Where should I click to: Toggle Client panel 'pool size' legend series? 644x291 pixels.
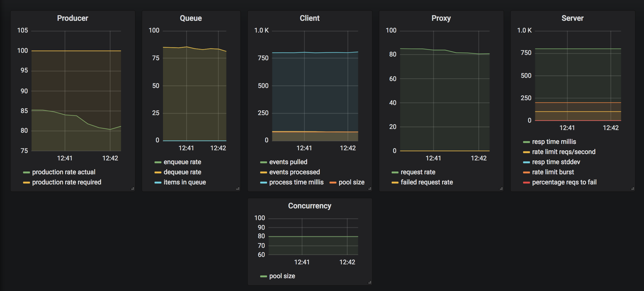351,182
